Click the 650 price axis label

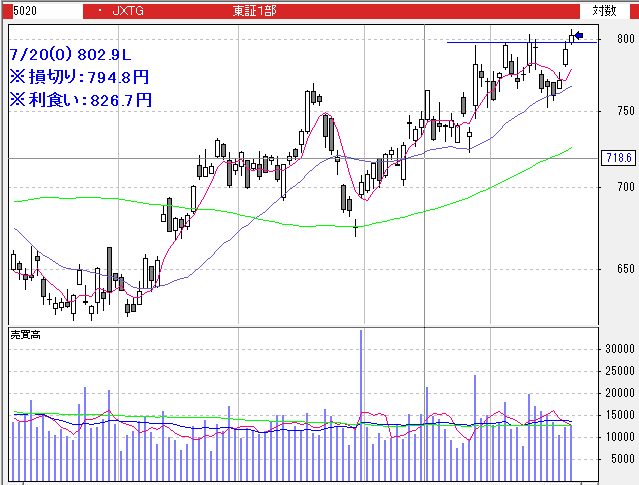pos(626,269)
